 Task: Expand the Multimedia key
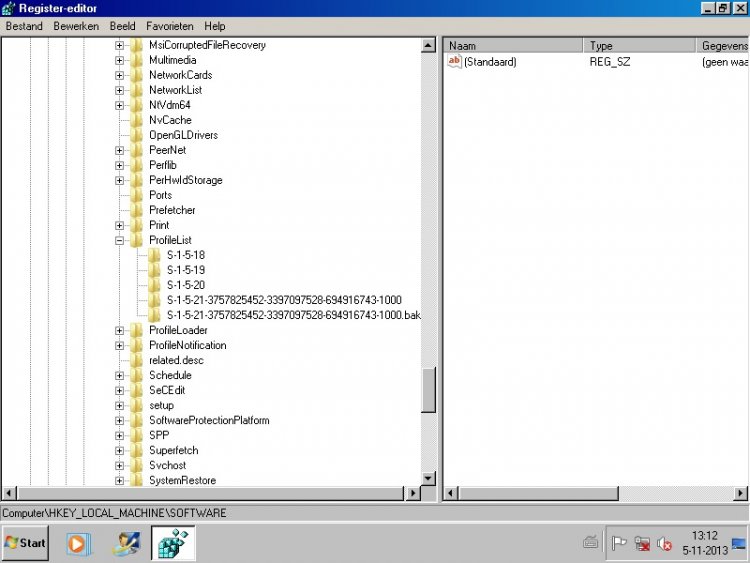(120, 60)
